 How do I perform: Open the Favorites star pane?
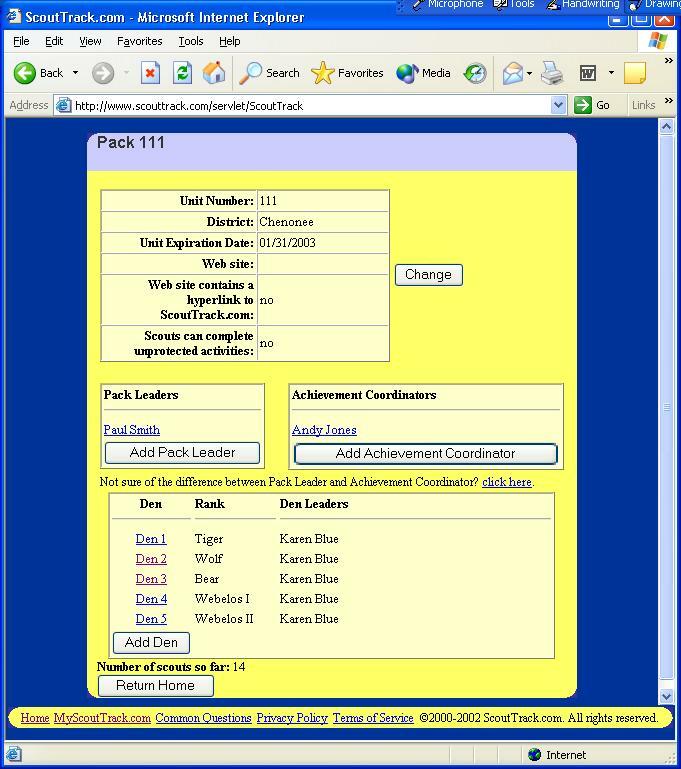[347, 73]
